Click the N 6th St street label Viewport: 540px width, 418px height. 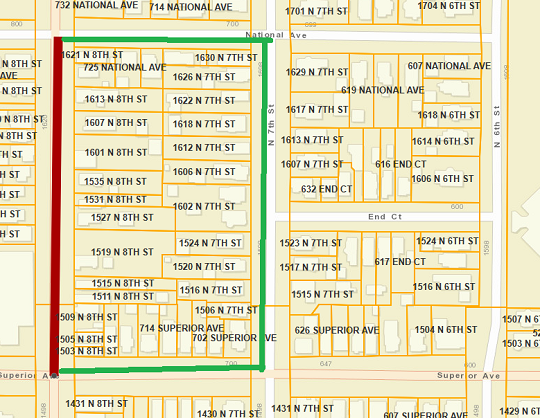point(497,127)
